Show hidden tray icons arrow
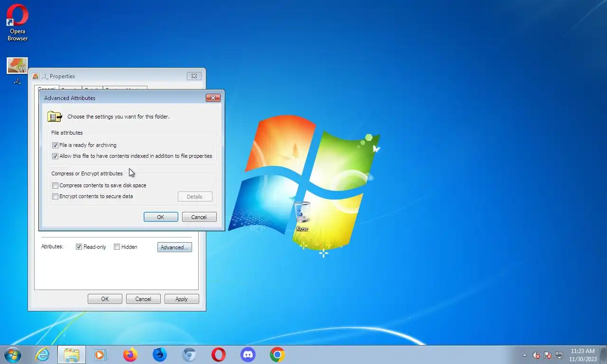This screenshot has height=364, width=607. point(524,355)
